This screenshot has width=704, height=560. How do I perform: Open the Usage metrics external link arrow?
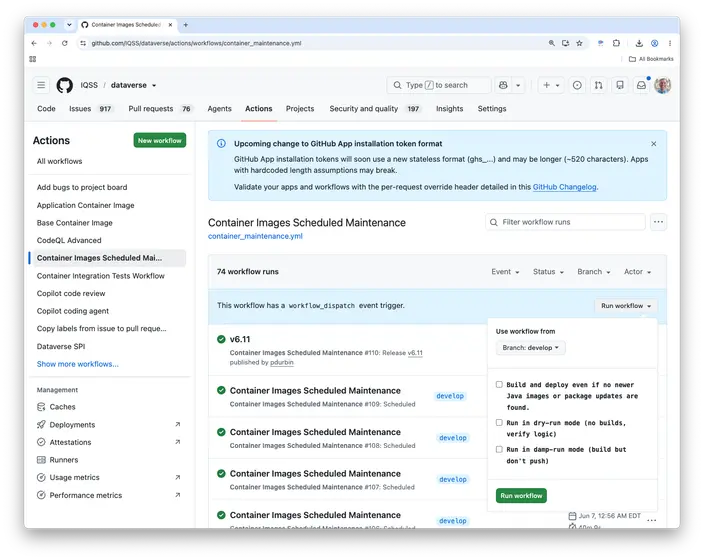pyautogui.click(x=178, y=477)
